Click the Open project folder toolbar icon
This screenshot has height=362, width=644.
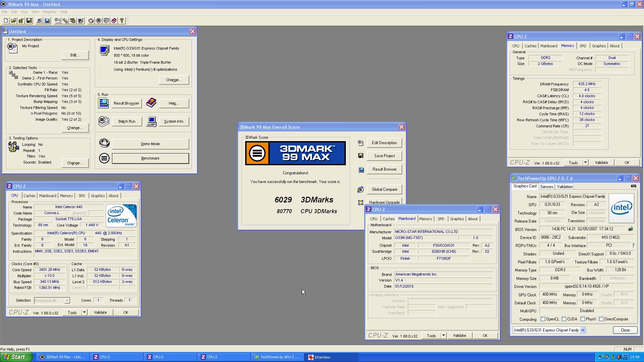[x=13, y=21]
